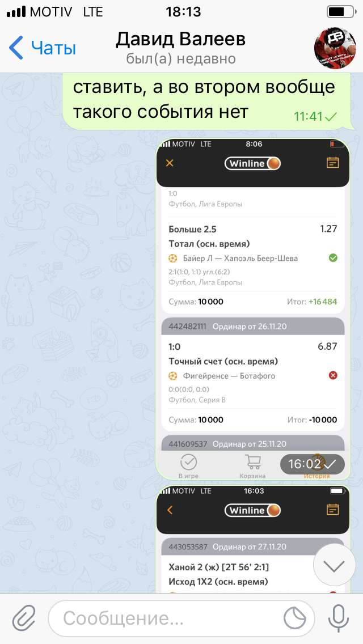Tap the Корзина cart tab in screenshot
This screenshot has width=363, height=644.
252,467
